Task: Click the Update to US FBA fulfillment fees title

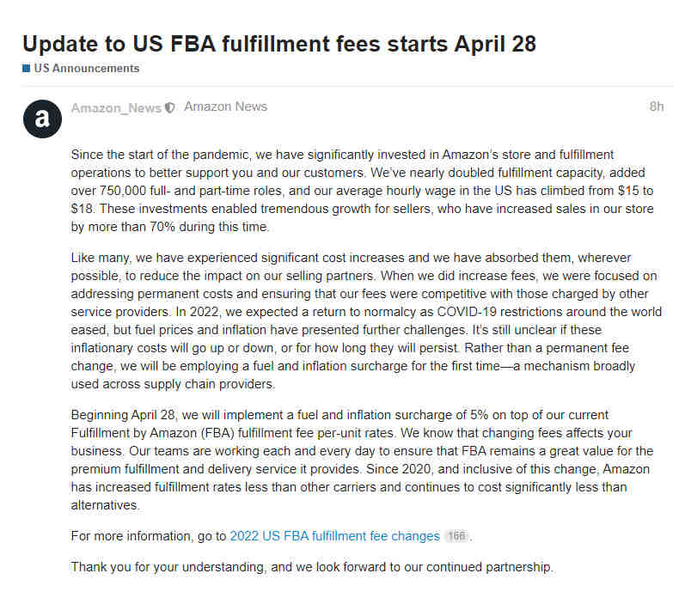Action: point(279,44)
